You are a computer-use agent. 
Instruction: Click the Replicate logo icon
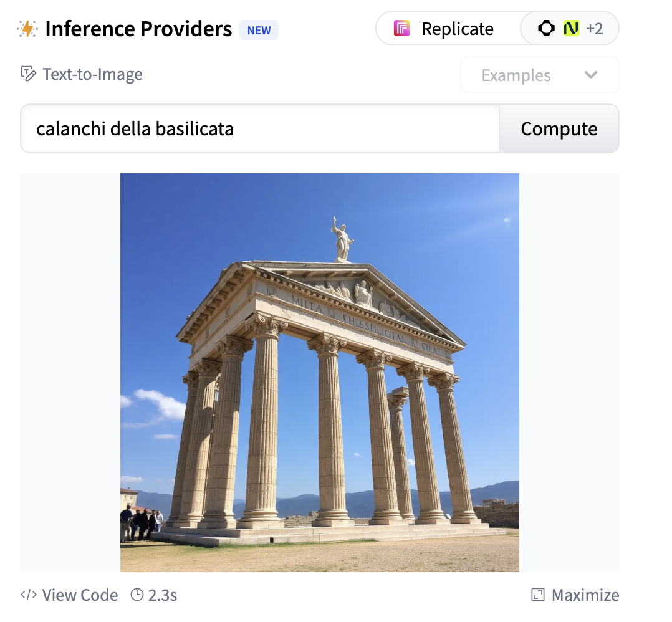click(x=401, y=29)
